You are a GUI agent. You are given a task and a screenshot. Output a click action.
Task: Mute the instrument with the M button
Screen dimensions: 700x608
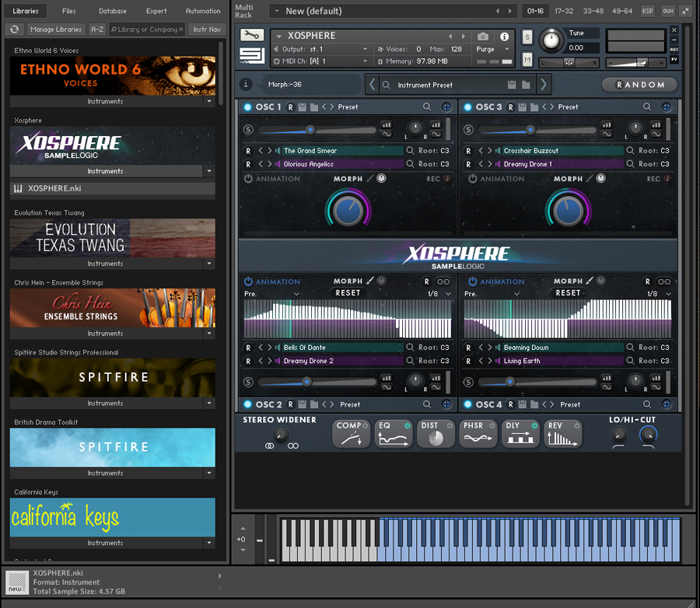click(x=527, y=58)
